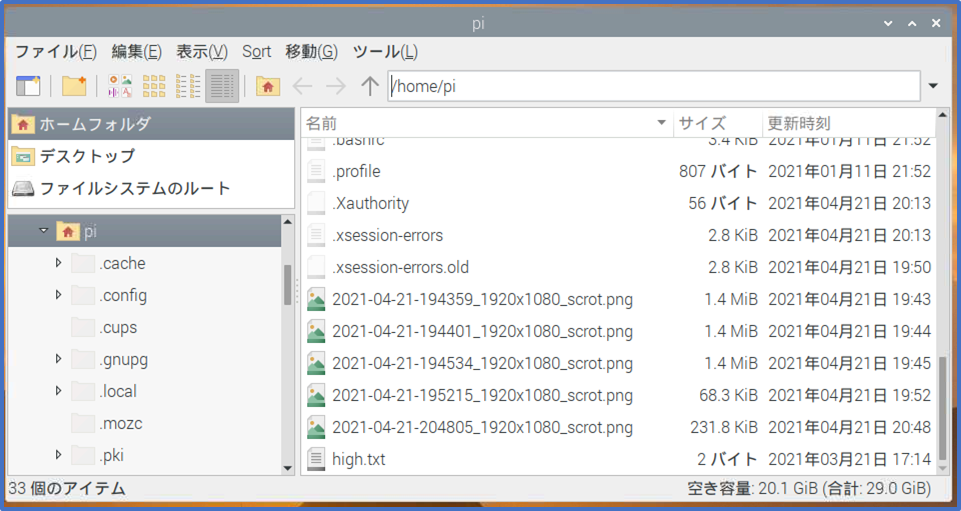Click the high.txt text file icon
This screenshot has height=511, width=961.
[x=316, y=459]
